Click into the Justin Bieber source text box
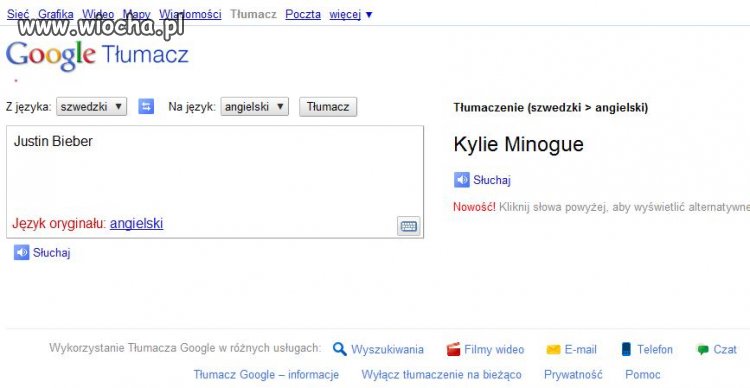This screenshot has width=750, height=388. click(x=215, y=182)
